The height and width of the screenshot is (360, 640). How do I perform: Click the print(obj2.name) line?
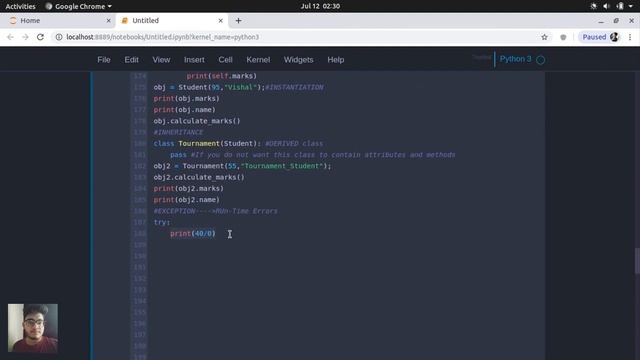187,200
